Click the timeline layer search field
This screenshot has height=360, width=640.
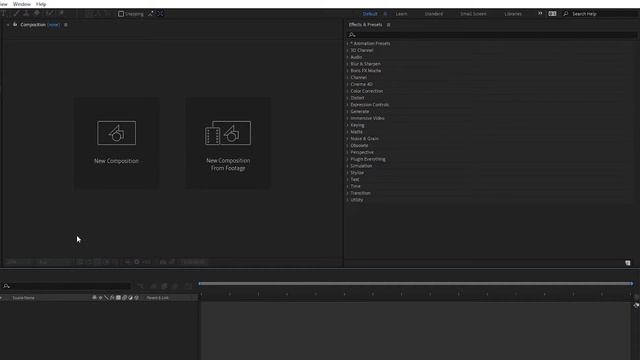(66, 286)
